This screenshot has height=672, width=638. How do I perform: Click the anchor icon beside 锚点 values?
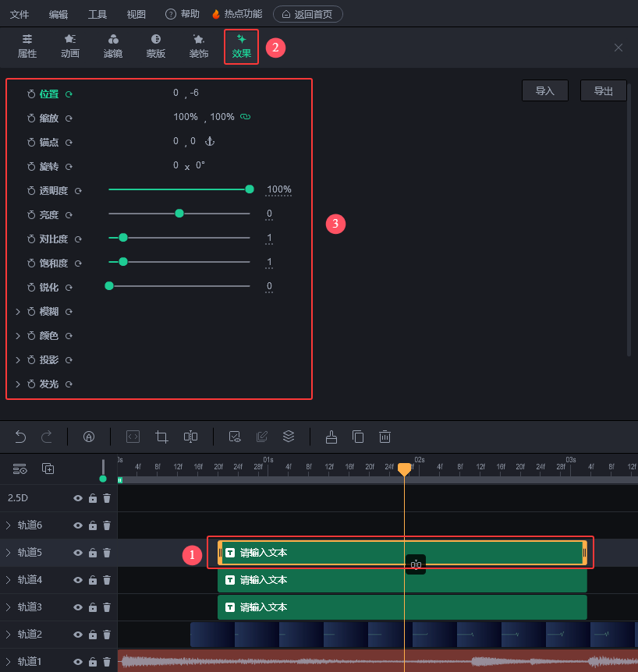[x=209, y=142]
